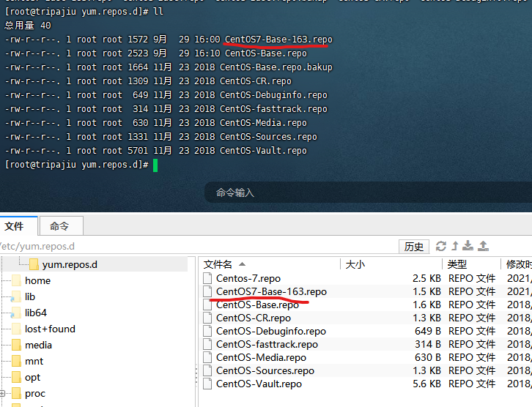Click the file icon beside CentOS-Sources.repo

[207, 370]
